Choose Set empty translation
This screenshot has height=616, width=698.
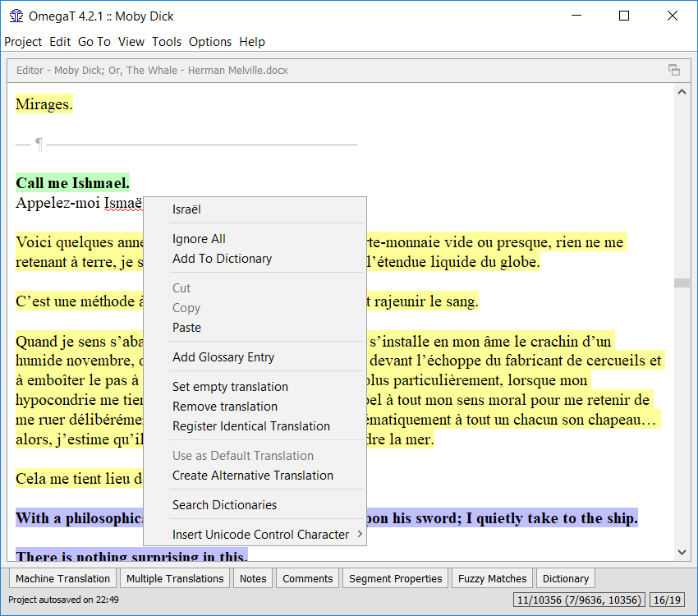point(255,387)
